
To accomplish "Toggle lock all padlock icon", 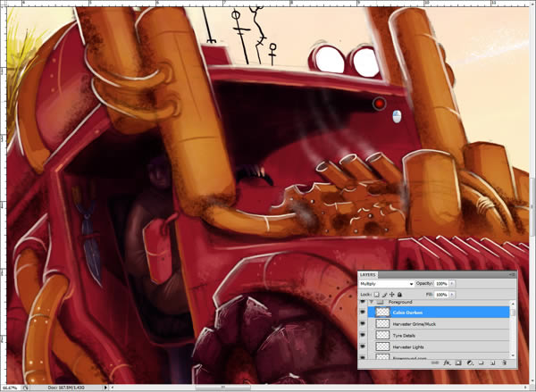I will 399,295.
